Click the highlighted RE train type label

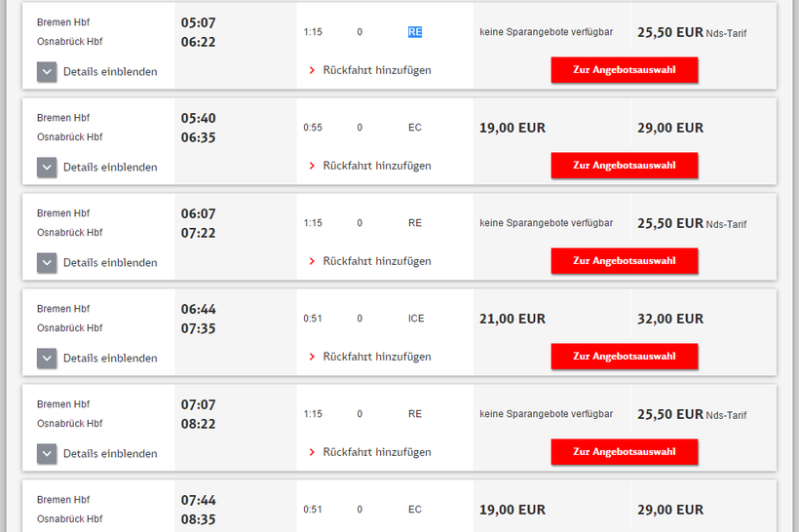(415, 32)
